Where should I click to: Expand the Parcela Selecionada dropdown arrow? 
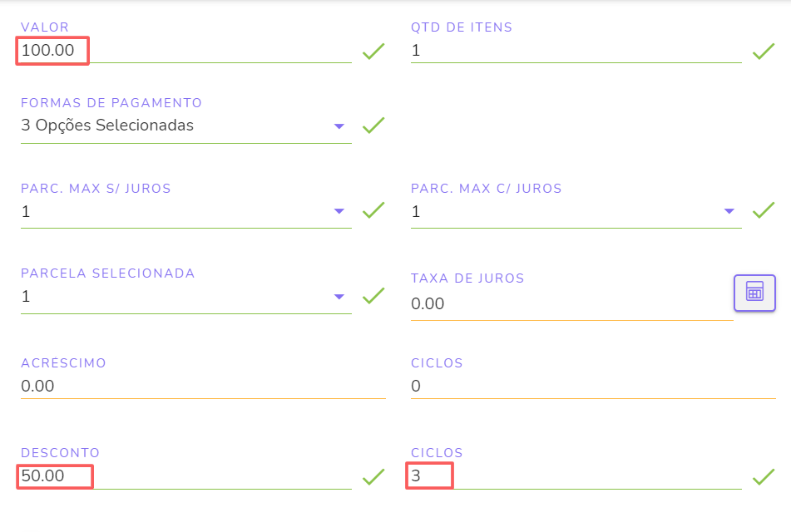tap(339, 296)
